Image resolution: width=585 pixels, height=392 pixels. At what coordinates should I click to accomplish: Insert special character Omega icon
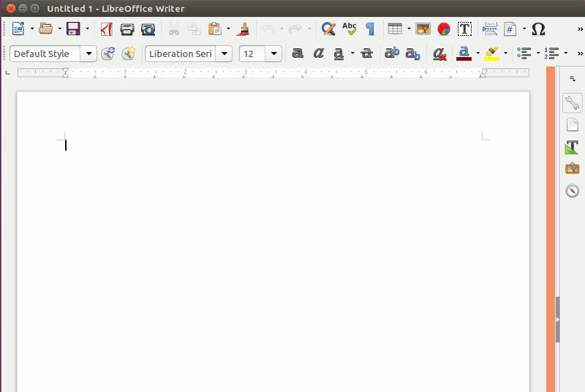click(x=538, y=29)
